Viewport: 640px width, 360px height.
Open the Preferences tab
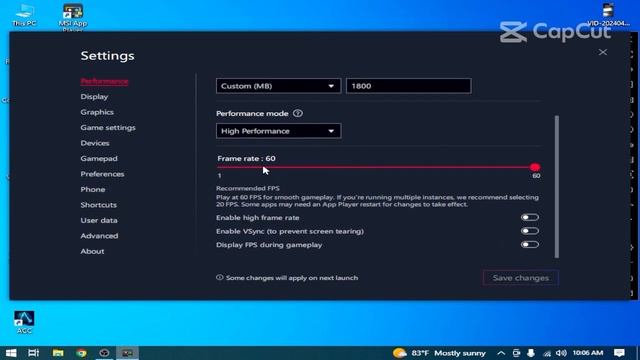[102, 174]
